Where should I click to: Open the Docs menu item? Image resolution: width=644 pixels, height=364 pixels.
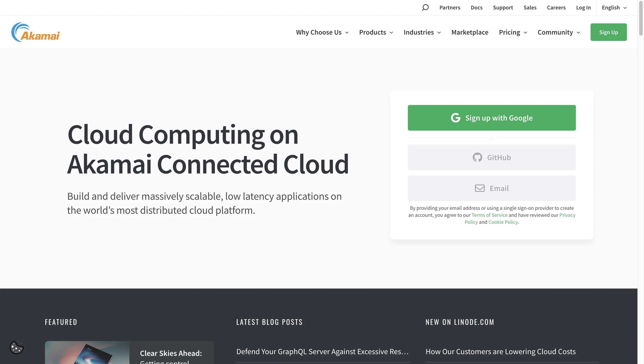click(476, 7)
